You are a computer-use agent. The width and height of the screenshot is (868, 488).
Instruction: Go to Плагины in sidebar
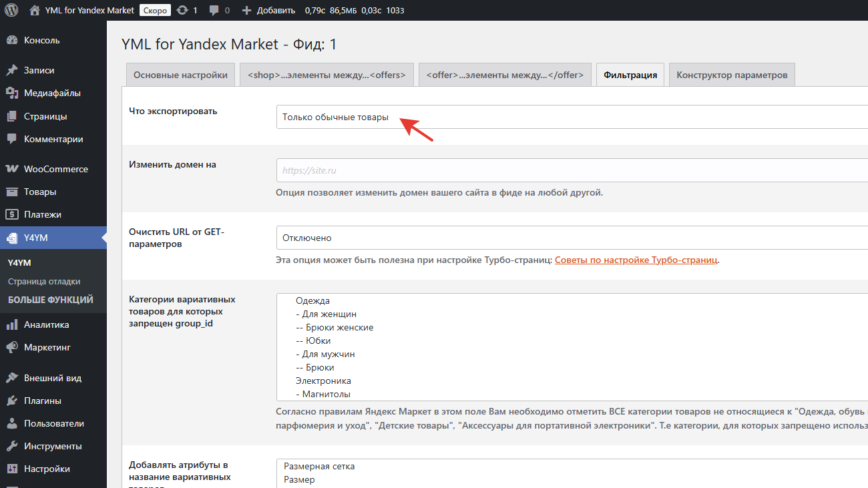(42, 401)
